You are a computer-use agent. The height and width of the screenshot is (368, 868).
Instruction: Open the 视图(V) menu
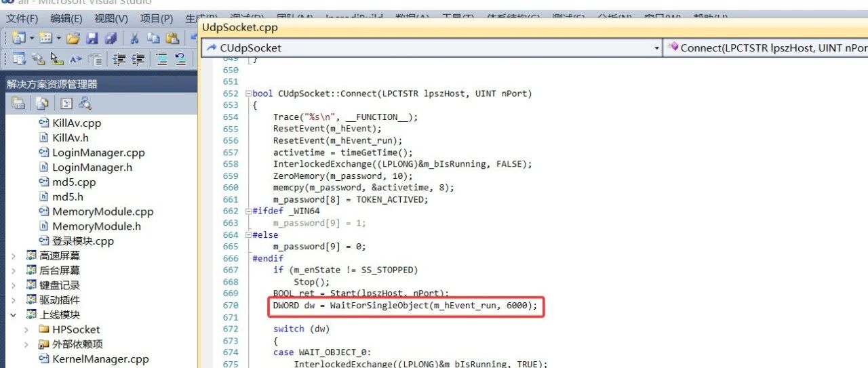(x=111, y=18)
